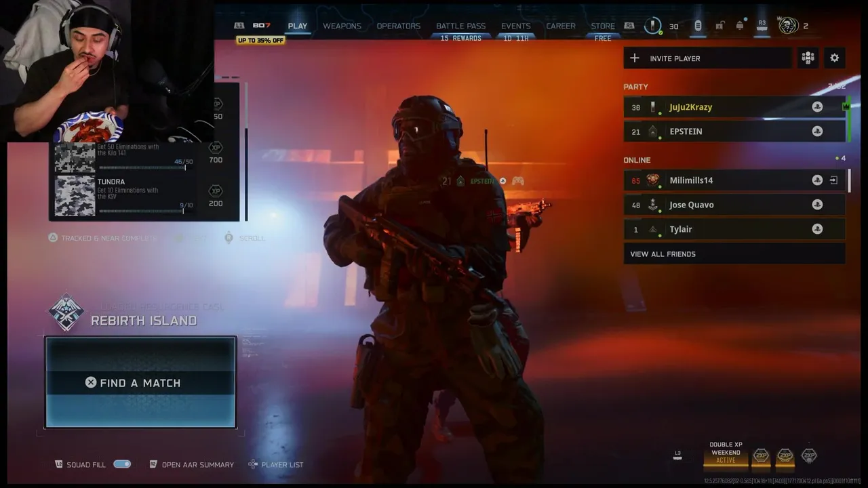The image size is (868, 488).
Task: Switch to the Career tab
Action: tap(561, 26)
